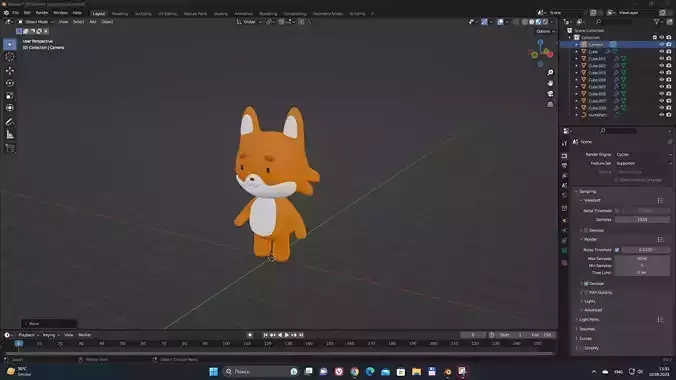Toggle eye visibility for the Collection

click(x=662, y=38)
